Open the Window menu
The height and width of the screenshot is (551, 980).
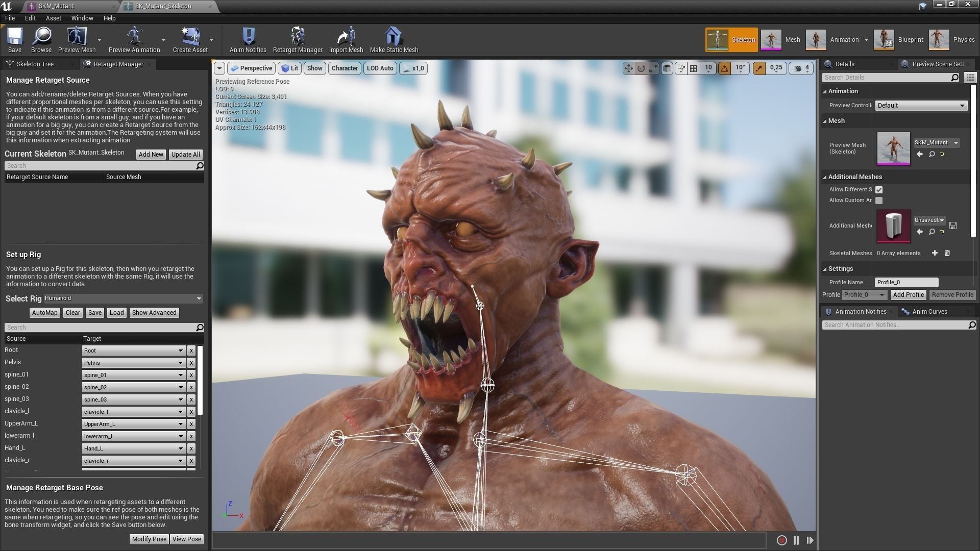(82, 18)
